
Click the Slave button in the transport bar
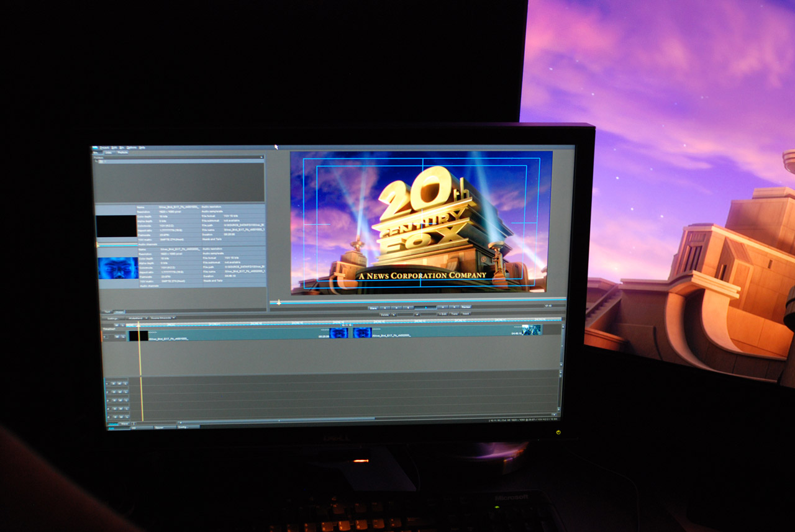coord(373,308)
